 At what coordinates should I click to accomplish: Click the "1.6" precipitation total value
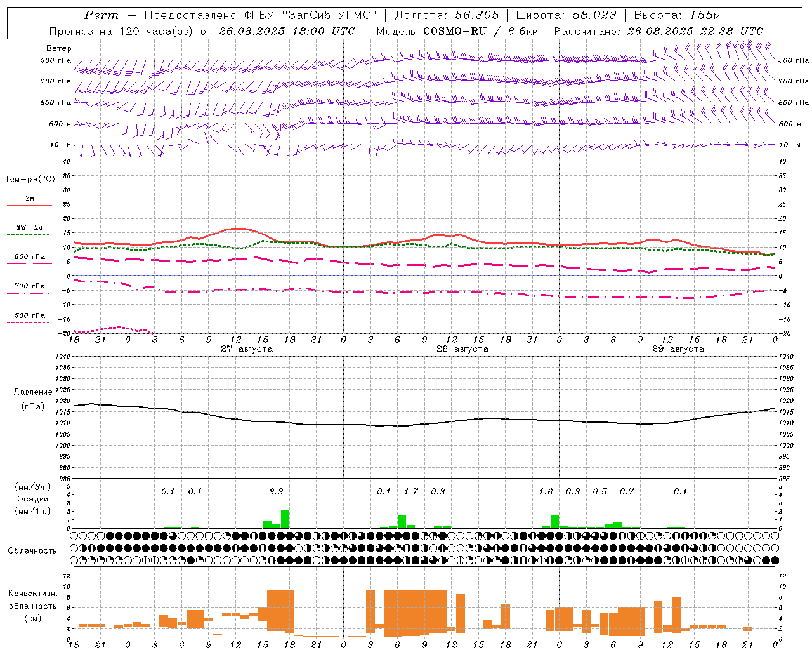[546, 491]
